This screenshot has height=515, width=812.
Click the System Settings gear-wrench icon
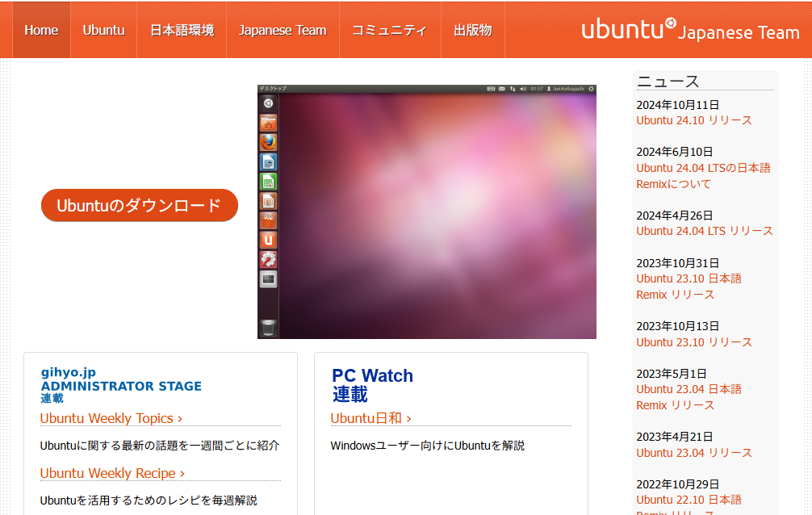[x=268, y=260]
